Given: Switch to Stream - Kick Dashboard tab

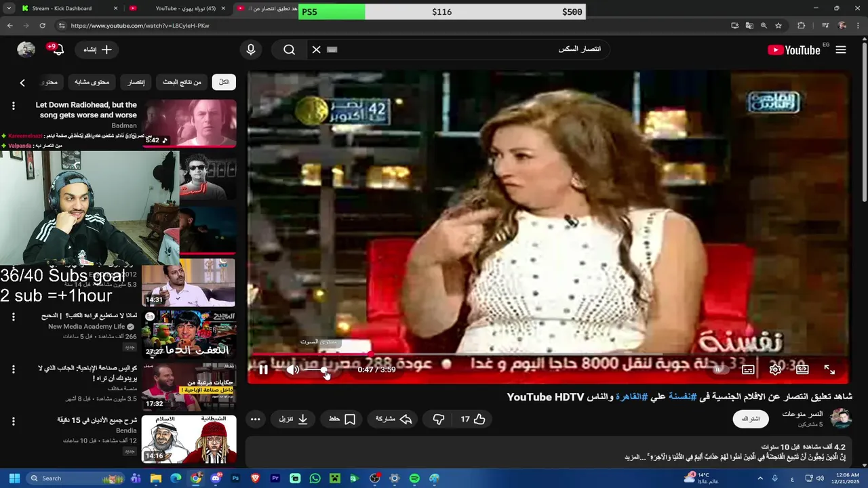Looking at the screenshot, I should (x=62, y=8).
